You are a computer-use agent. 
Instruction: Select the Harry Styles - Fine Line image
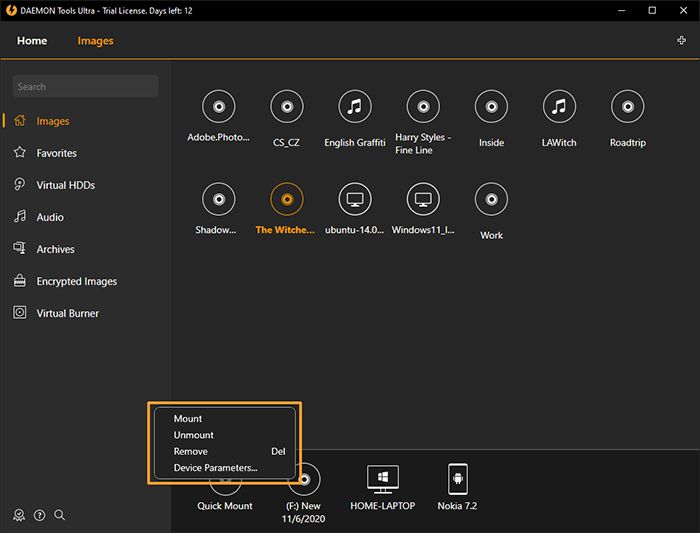[x=423, y=107]
